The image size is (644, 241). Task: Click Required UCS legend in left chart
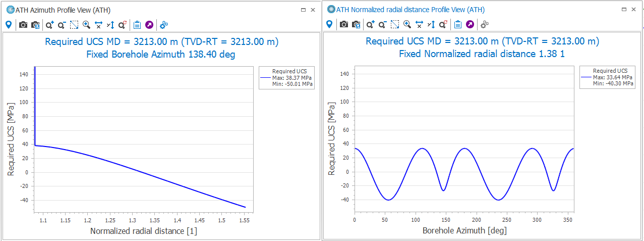coord(286,78)
